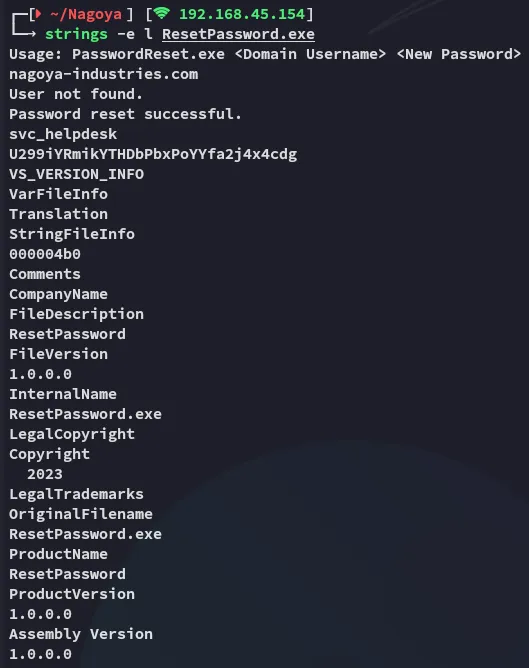Click the 'User not found.' output line
The height and width of the screenshot is (668, 529).
pyautogui.click(x=76, y=94)
